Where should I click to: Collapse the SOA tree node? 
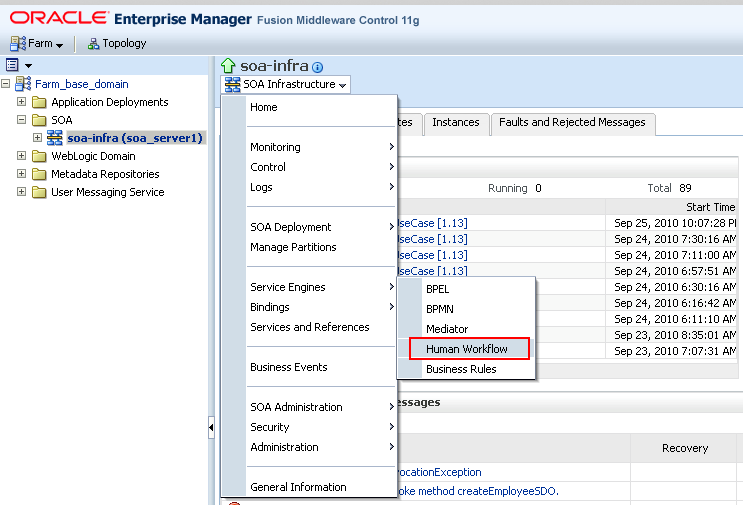[21, 120]
